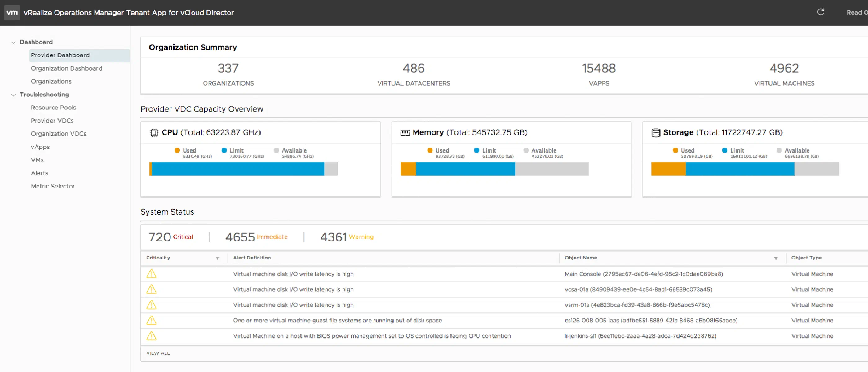This screenshot has height=372, width=868.
Task: Click Provider VDC Capacity Overview heading
Action: 201,109
